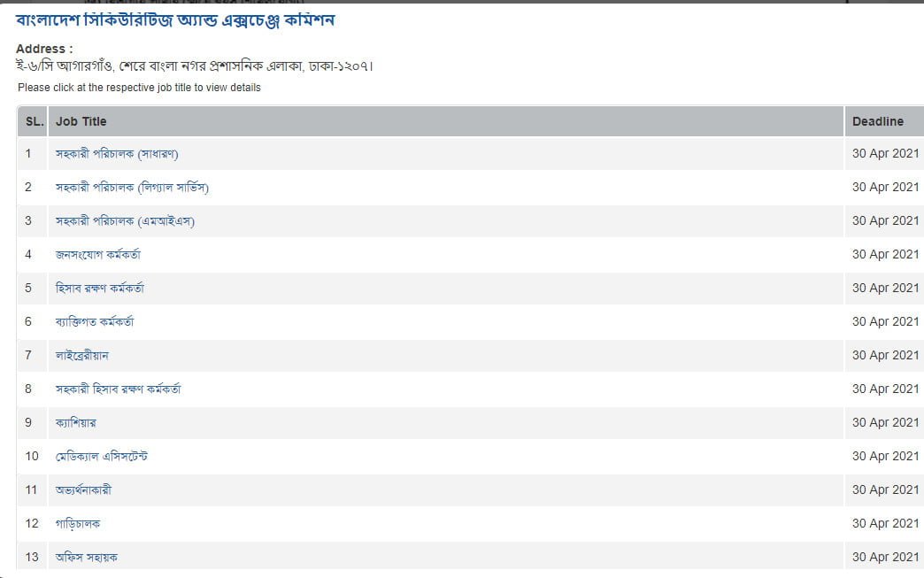924x578 pixels.
Task: Click the জনসংযোগ কর্মকর্তা job title
Action: (97, 255)
